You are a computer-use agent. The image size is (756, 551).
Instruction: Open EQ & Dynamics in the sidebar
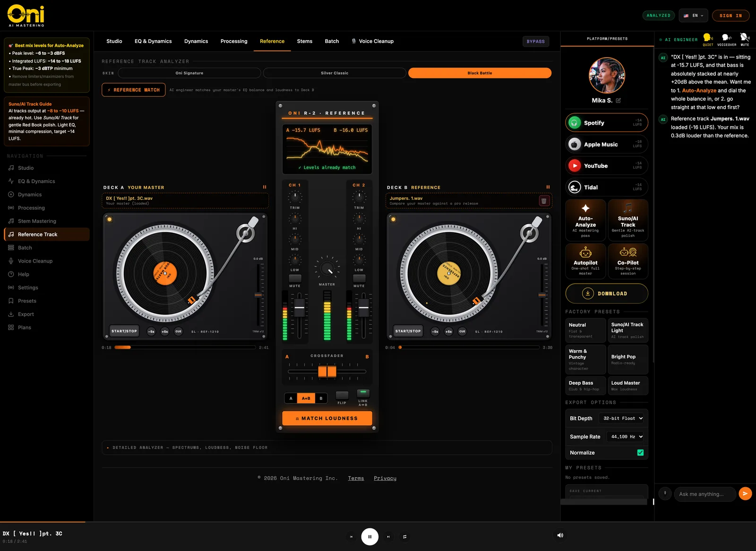[x=47, y=181]
